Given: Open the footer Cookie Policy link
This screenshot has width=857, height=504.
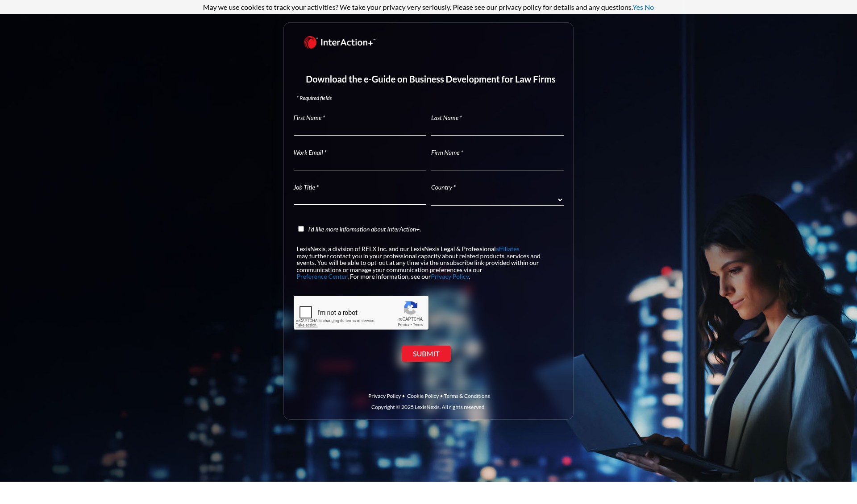Looking at the screenshot, I should click(x=423, y=396).
